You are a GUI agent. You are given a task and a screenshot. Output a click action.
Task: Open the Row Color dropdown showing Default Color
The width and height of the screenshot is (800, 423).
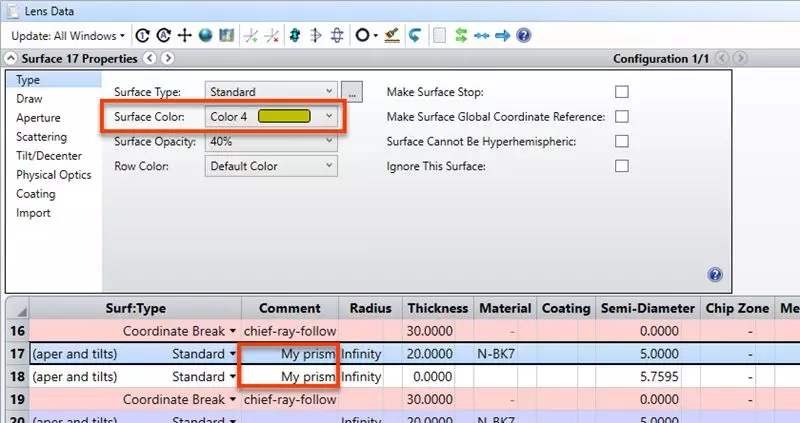[x=271, y=166]
